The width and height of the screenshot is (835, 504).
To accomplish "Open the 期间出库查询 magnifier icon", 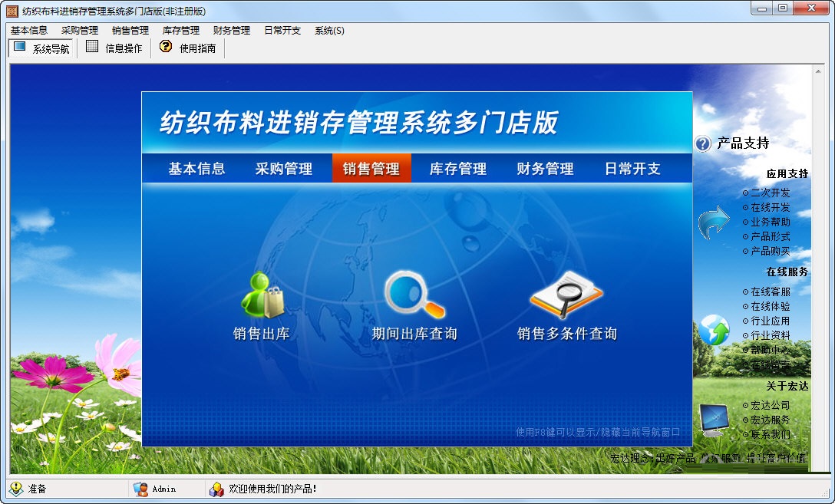I will [414, 295].
